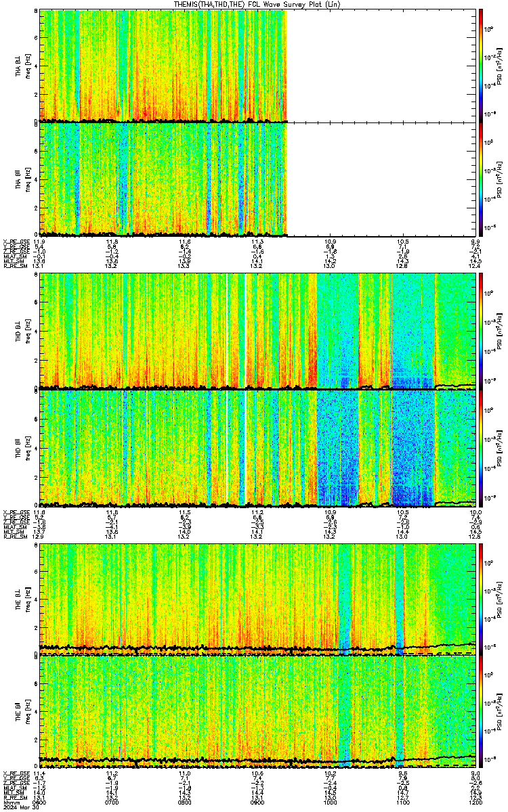Click X_RE_GSE row label under THA panels
Viewport: 508px width, 812px height.
pyautogui.click(x=15, y=241)
